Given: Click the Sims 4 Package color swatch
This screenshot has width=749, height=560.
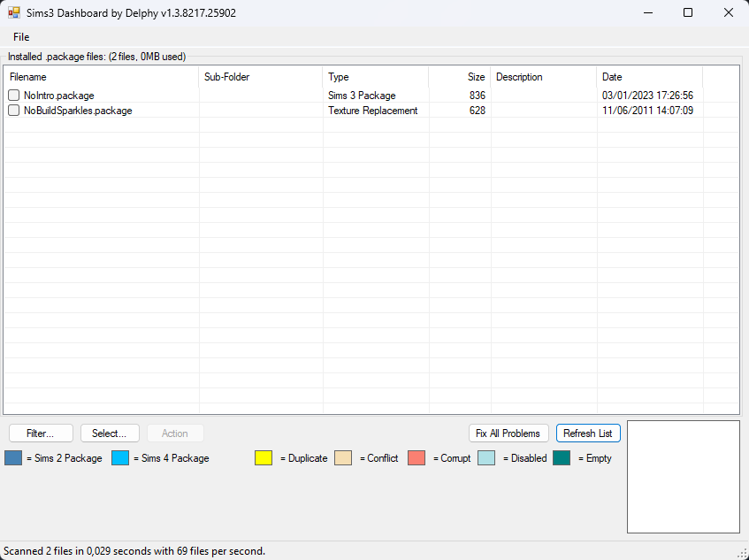Looking at the screenshot, I should (x=120, y=457).
